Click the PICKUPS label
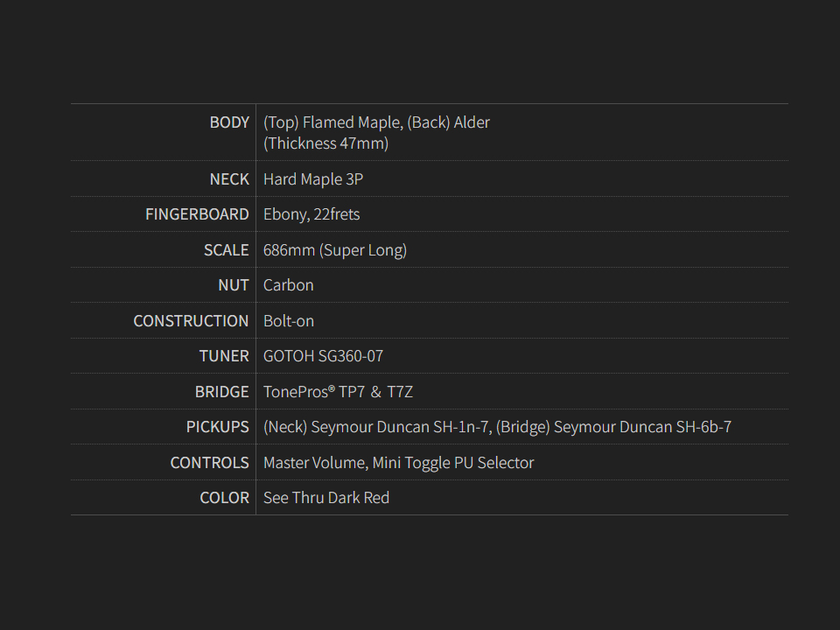The height and width of the screenshot is (630, 840). click(218, 427)
